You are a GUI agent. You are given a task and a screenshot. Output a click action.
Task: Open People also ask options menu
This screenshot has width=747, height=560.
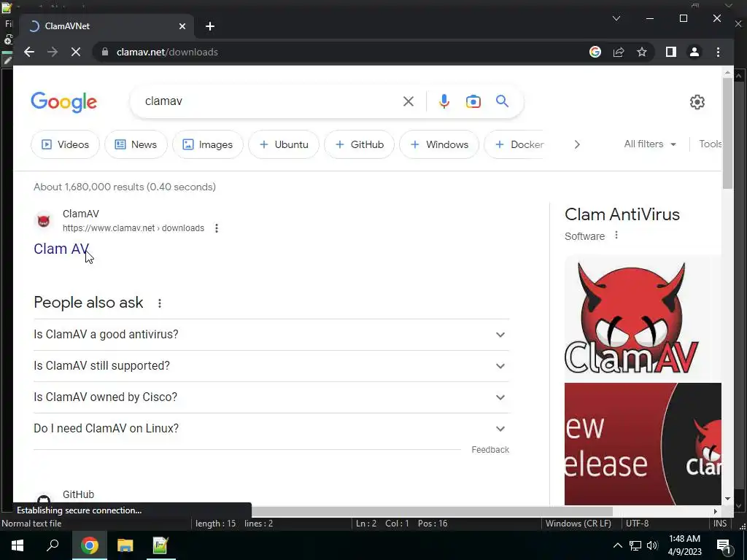(160, 303)
